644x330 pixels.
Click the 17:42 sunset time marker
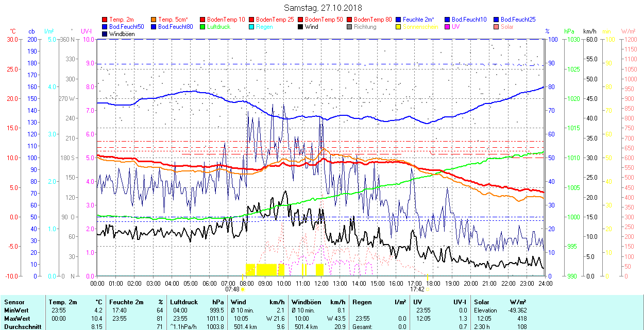(x=417, y=289)
